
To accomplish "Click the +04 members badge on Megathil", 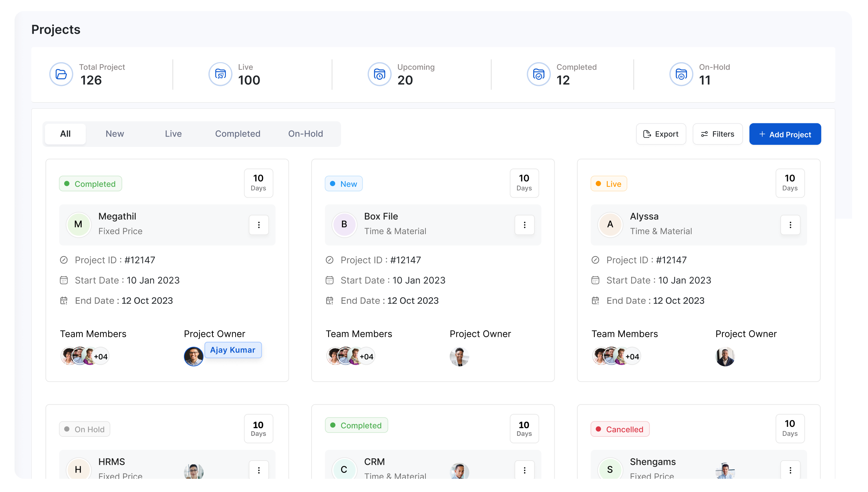I will (x=100, y=356).
